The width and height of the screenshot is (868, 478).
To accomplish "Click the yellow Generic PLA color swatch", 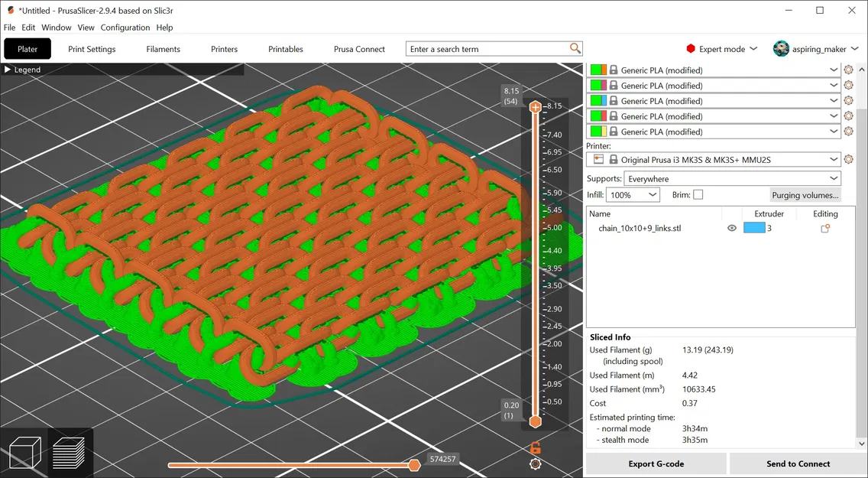I will (598, 132).
